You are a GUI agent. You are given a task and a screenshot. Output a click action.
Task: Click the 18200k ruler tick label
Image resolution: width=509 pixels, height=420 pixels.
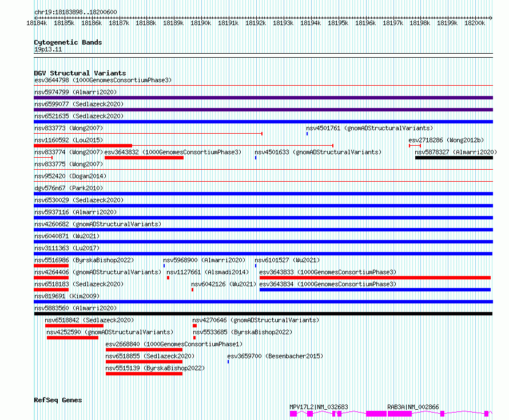coord(475,23)
